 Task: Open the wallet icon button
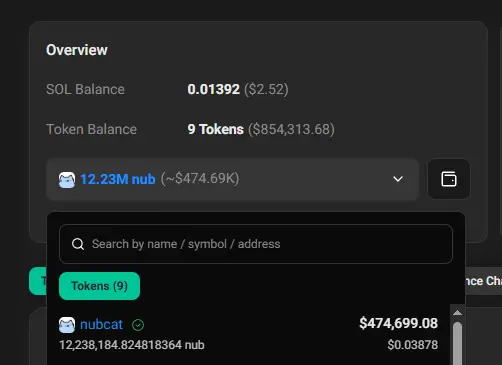click(x=449, y=179)
